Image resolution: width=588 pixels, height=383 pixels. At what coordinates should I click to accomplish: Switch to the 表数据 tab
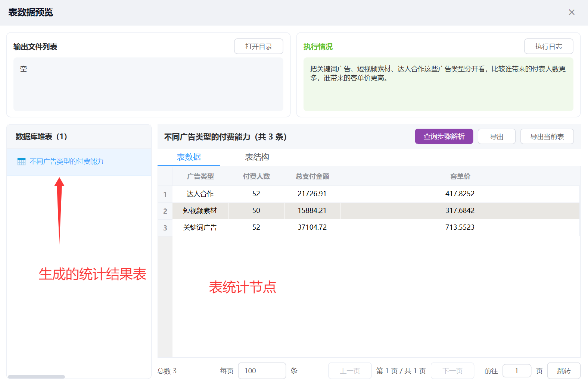(189, 157)
